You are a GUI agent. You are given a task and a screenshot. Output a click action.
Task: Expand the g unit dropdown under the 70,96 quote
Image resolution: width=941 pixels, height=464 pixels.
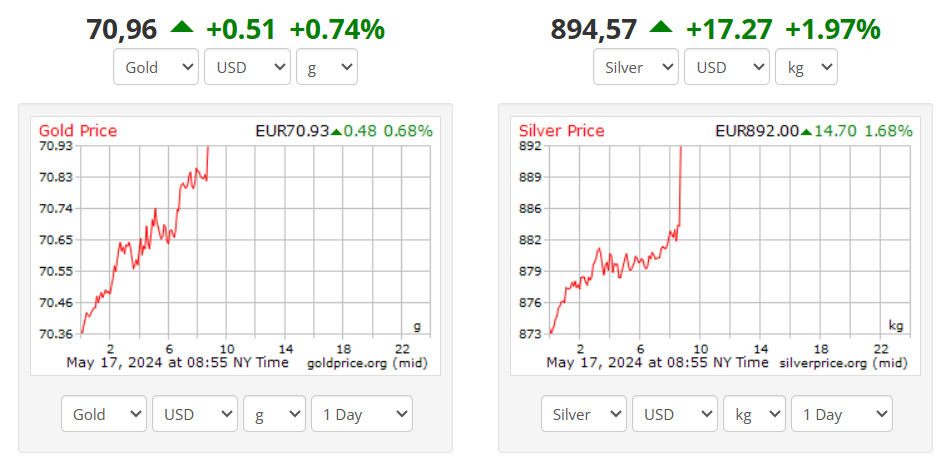click(x=327, y=68)
